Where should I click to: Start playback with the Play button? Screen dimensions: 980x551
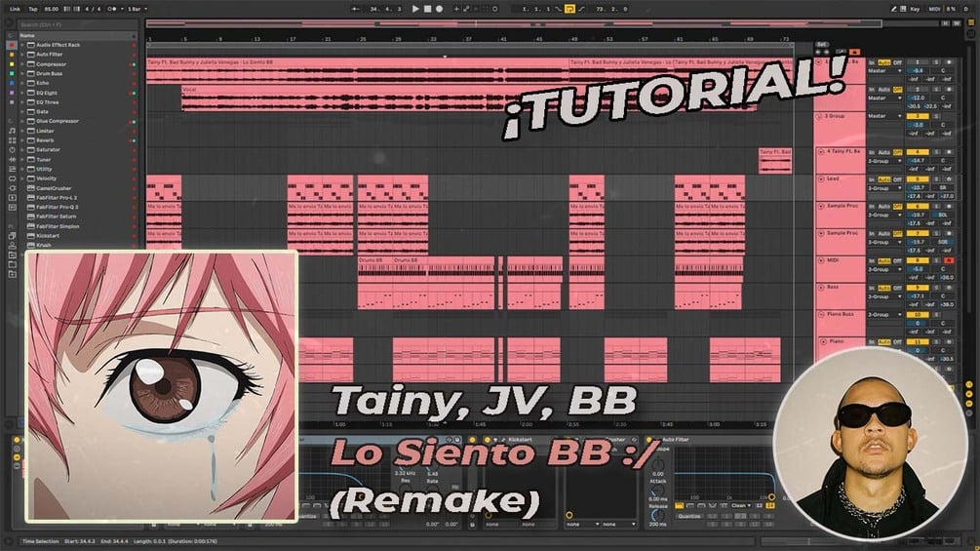[x=415, y=9]
